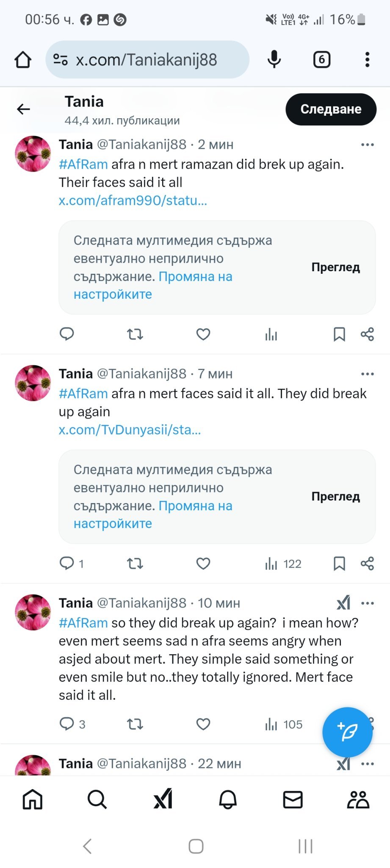Viewport: 390px width, 868px height.
Task: Open the Notifications bell tab
Action: point(228,800)
